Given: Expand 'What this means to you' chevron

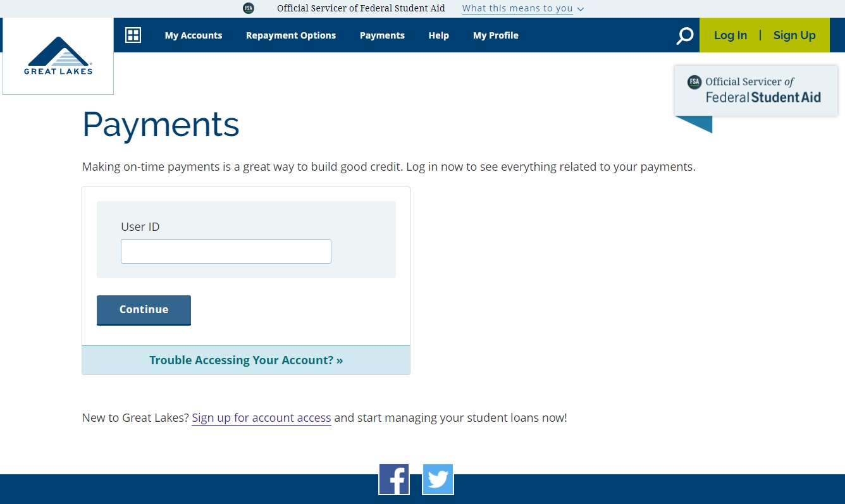Looking at the screenshot, I should tap(581, 9).
